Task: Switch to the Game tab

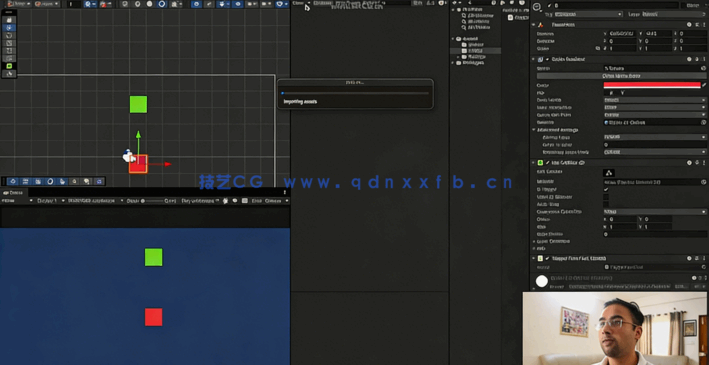Action: (x=13, y=193)
